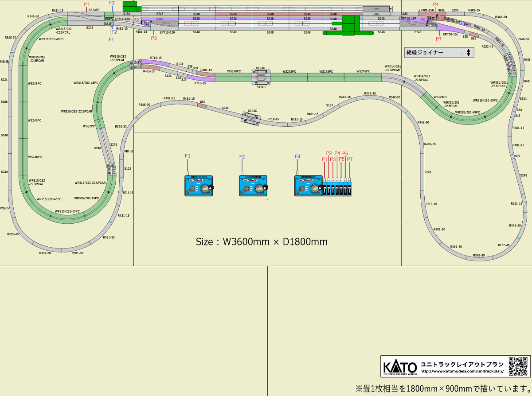
Task: Flip the middle P4 turnout switch lever
Action: [337, 188]
